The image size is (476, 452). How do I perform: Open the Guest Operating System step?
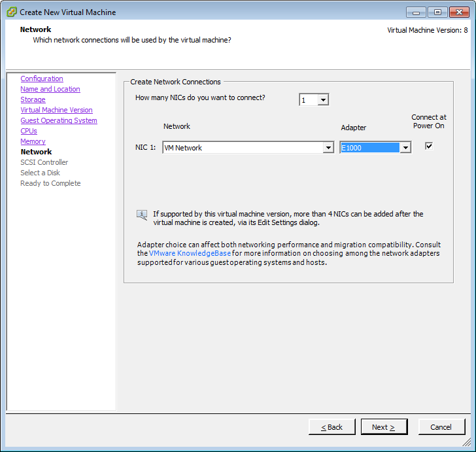(59, 120)
